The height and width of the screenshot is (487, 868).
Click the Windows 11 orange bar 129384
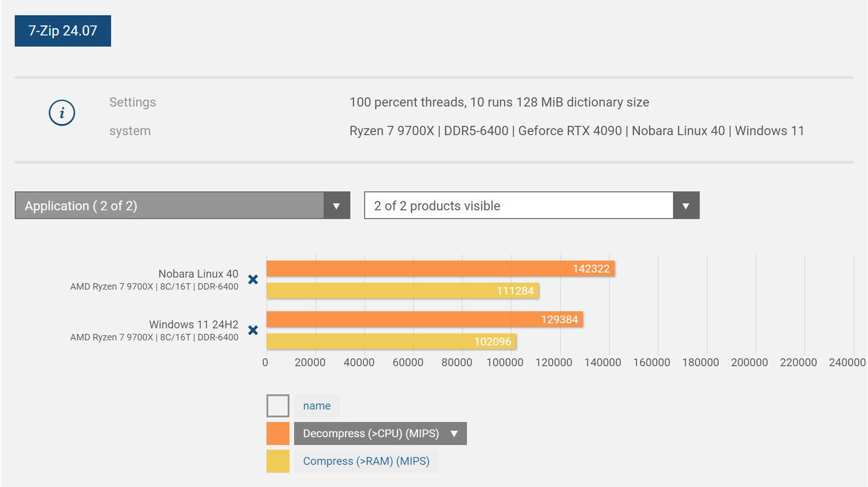pos(424,320)
